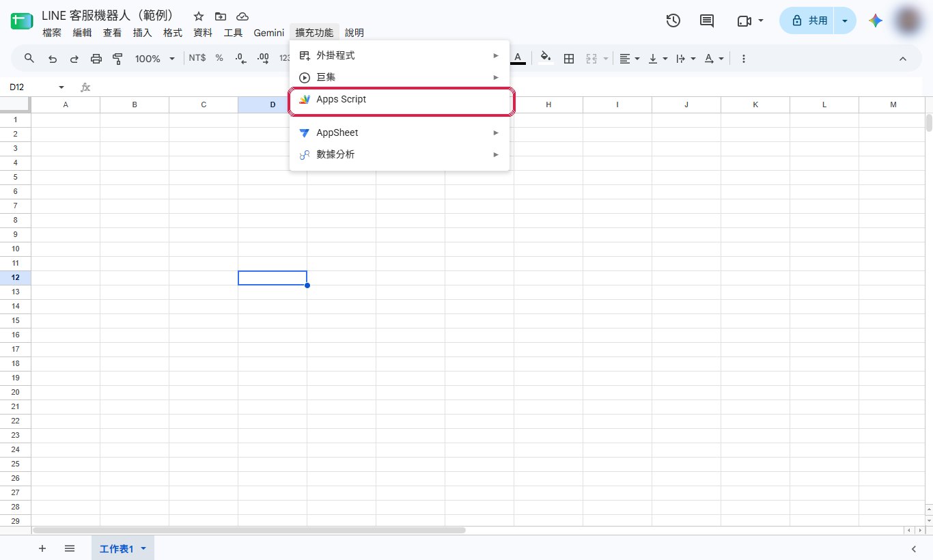Open the comments panel
This screenshot has height=560, width=933.
(707, 20)
